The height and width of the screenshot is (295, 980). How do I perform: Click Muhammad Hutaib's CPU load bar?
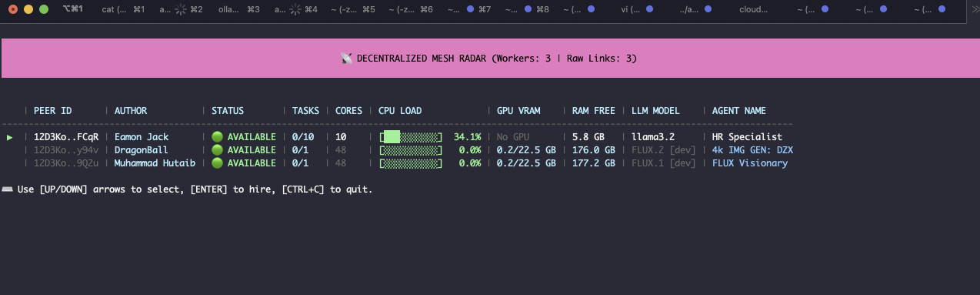click(x=411, y=163)
